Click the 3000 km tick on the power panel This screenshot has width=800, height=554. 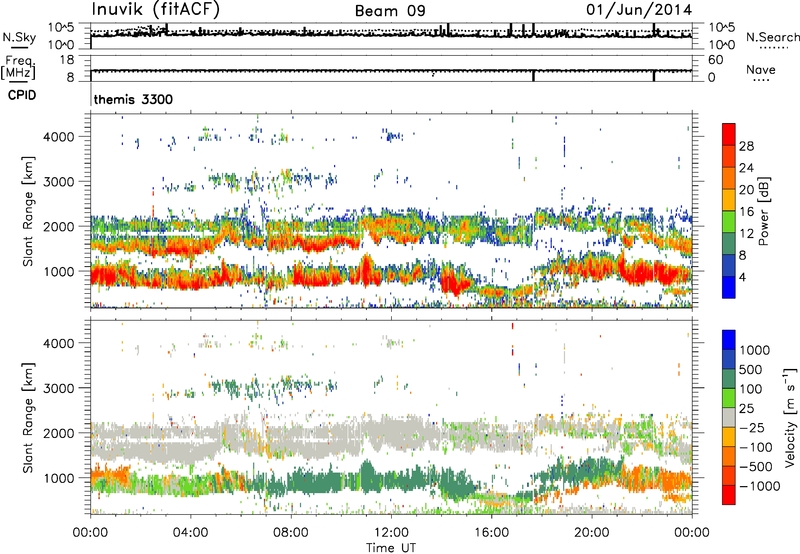(x=58, y=182)
